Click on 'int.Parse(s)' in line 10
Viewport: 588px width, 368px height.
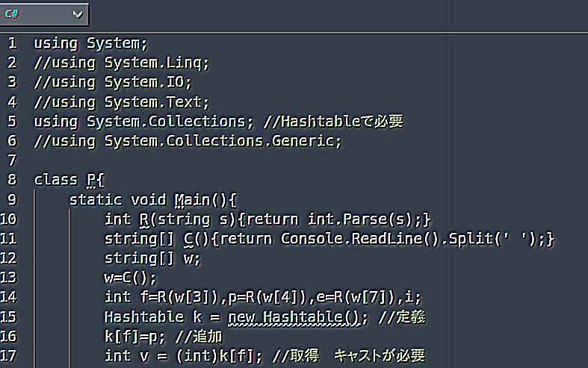[x=360, y=219]
